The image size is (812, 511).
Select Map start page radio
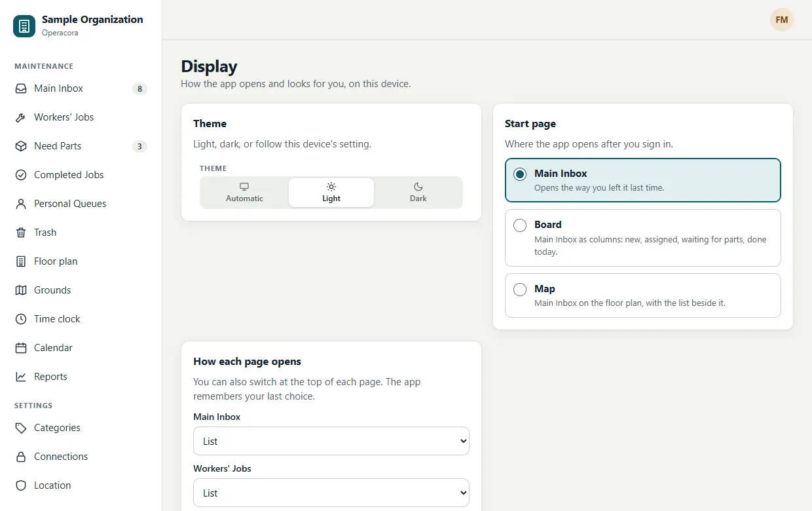point(520,290)
